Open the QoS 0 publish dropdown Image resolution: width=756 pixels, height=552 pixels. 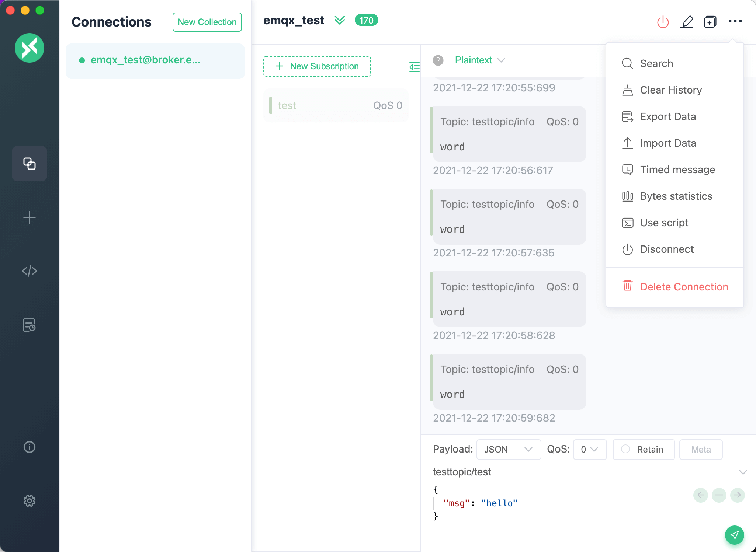(589, 449)
